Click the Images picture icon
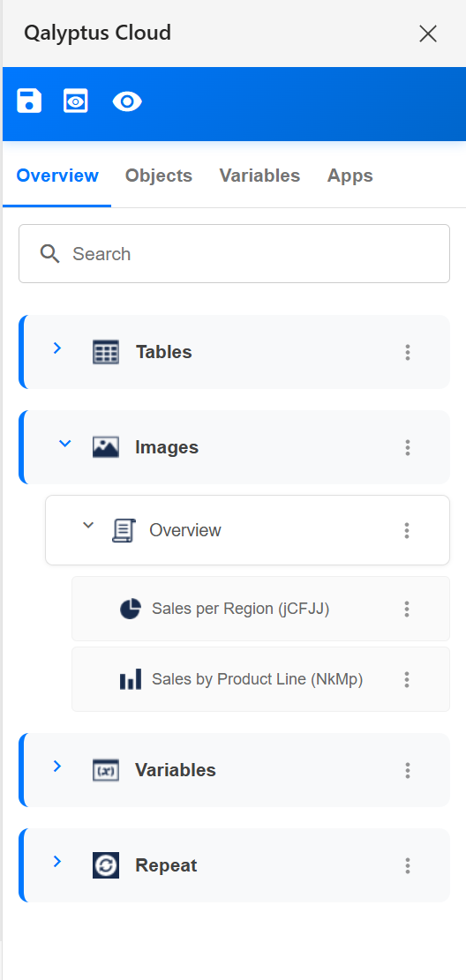The image size is (466, 980). (x=106, y=447)
